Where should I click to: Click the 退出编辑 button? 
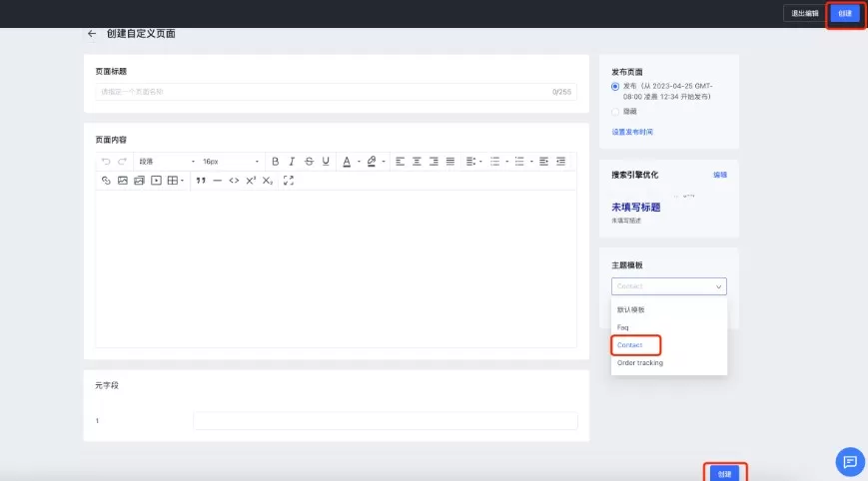(x=804, y=13)
